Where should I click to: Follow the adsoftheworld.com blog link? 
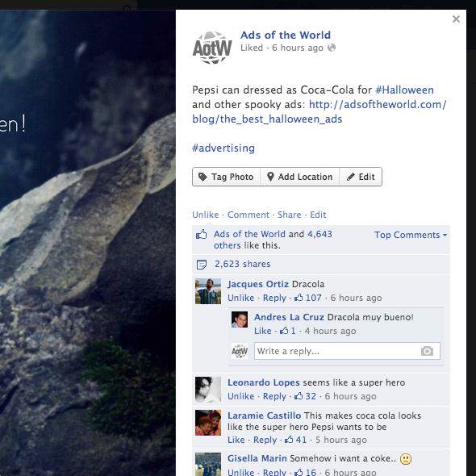pyautogui.click(x=319, y=111)
